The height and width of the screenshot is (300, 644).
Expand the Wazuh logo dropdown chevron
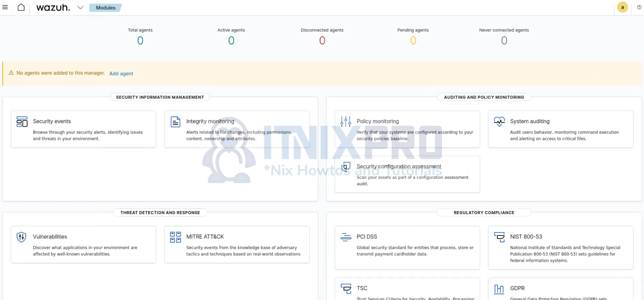(80, 7)
